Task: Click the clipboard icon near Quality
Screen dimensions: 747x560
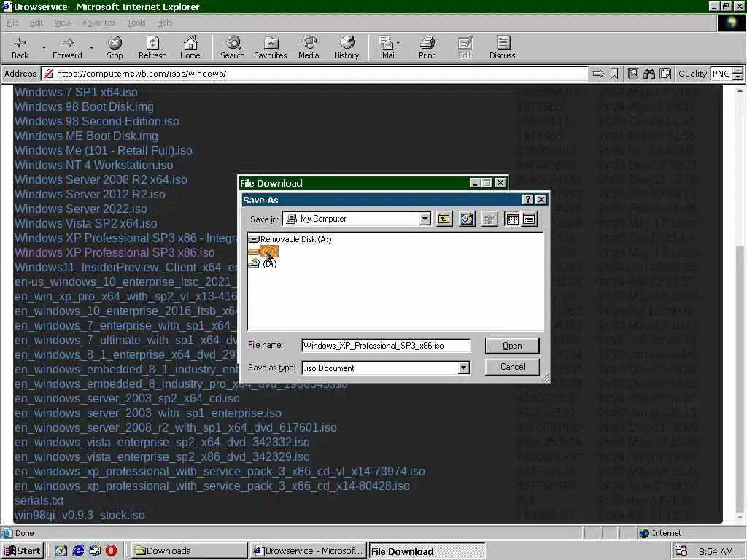Action: [x=665, y=74]
